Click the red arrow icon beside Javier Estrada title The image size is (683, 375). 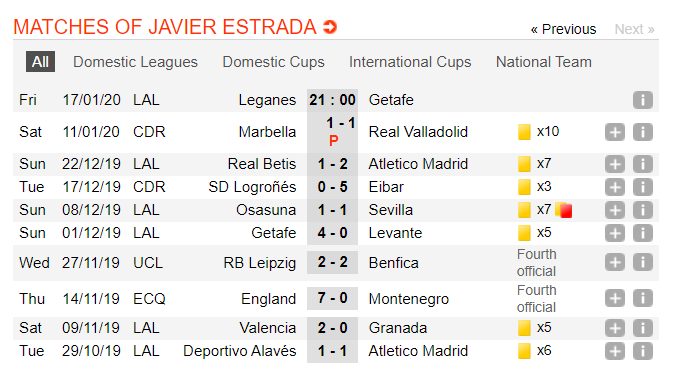pos(330,27)
